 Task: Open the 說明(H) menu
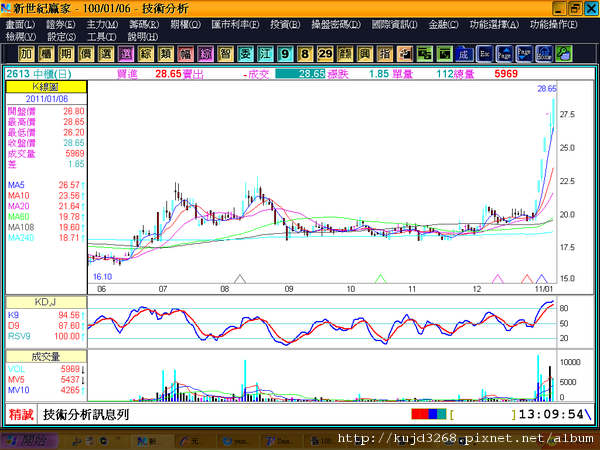point(142,37)
